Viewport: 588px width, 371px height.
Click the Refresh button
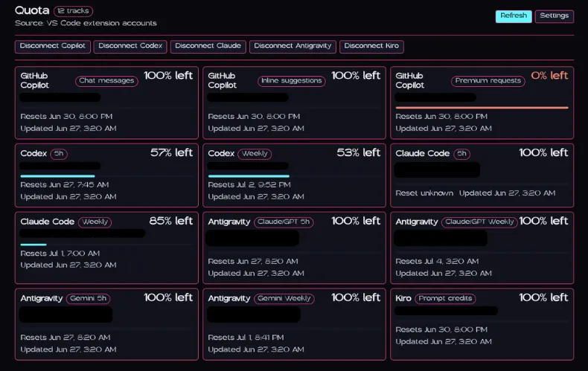[x=514, y=16]
